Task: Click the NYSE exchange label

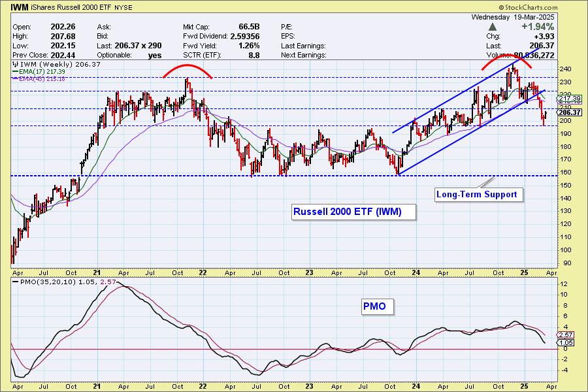Action: tap(123, 7)
